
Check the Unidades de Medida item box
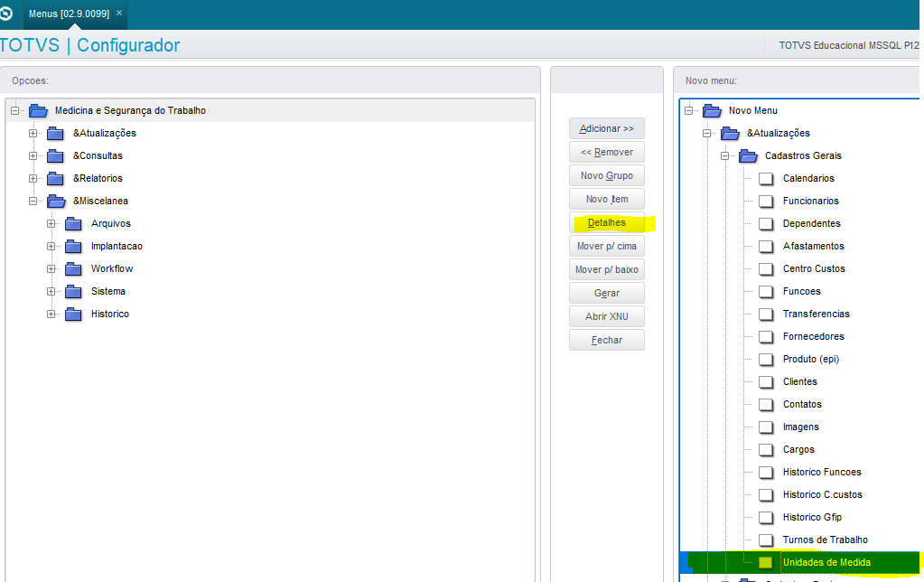point(766,562)
